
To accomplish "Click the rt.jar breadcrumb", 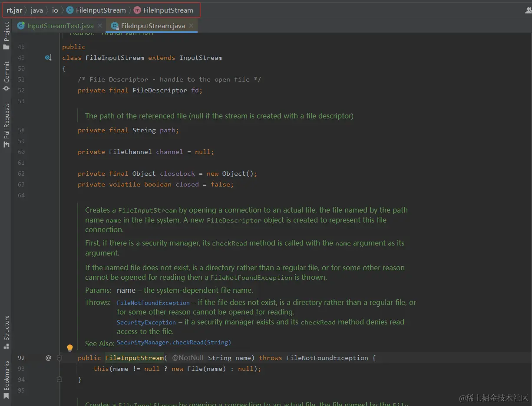I will point(14,10).
